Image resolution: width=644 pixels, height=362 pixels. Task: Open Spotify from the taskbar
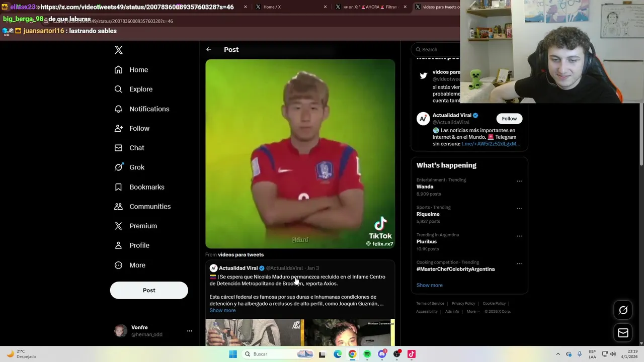point(367,354)
